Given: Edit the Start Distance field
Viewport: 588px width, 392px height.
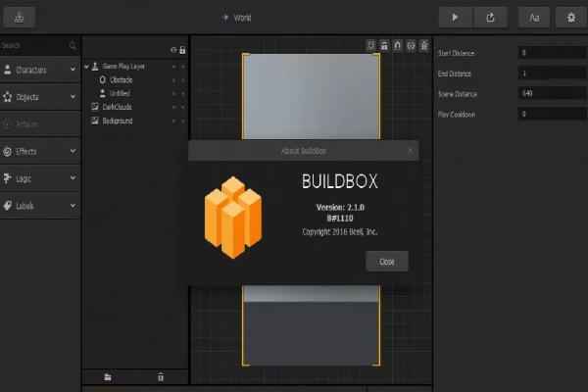Looking at the screenshot, I should pos(552,53).
